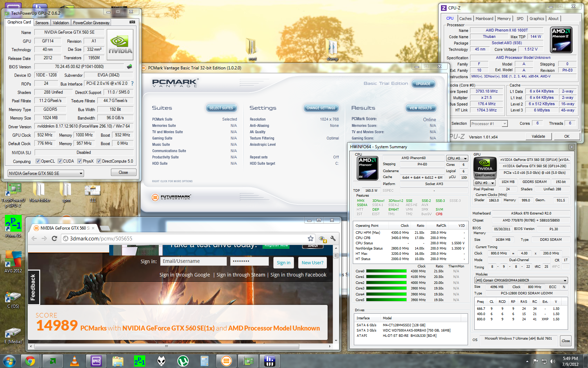Open foobar2000 from the taskbar
This screenshot has height=368, width=588.
(x=161, y=361)
